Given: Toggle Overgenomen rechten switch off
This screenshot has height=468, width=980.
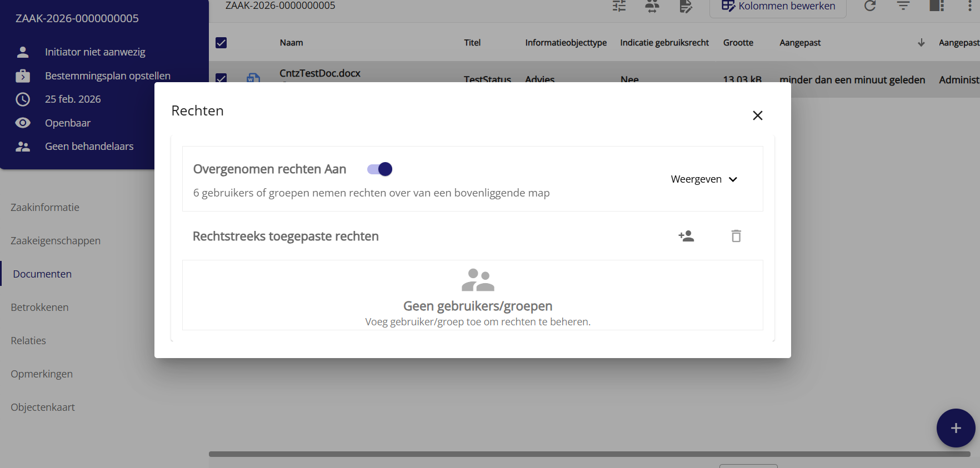Looking at the screenshot, I should click(x=380, y=169).
